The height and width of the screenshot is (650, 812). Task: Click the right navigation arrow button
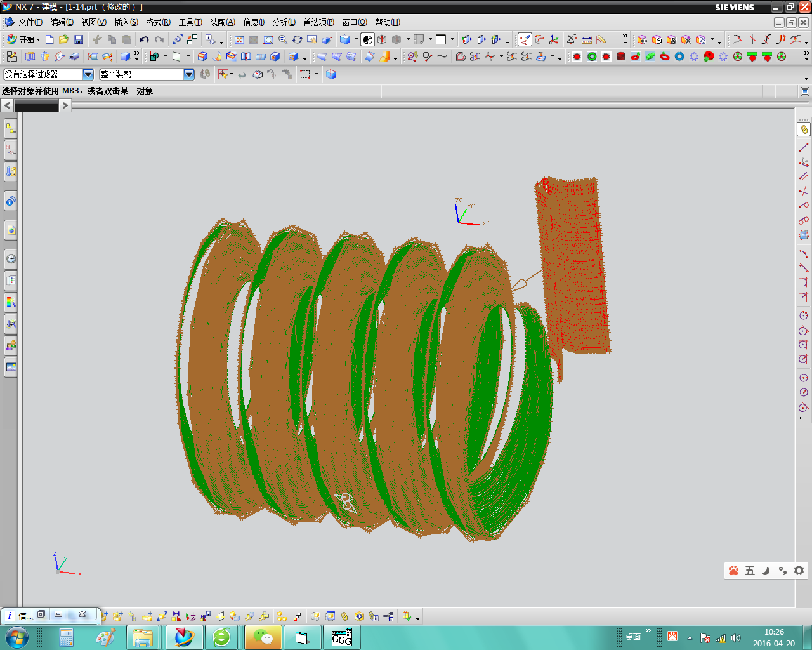[65, 105]
